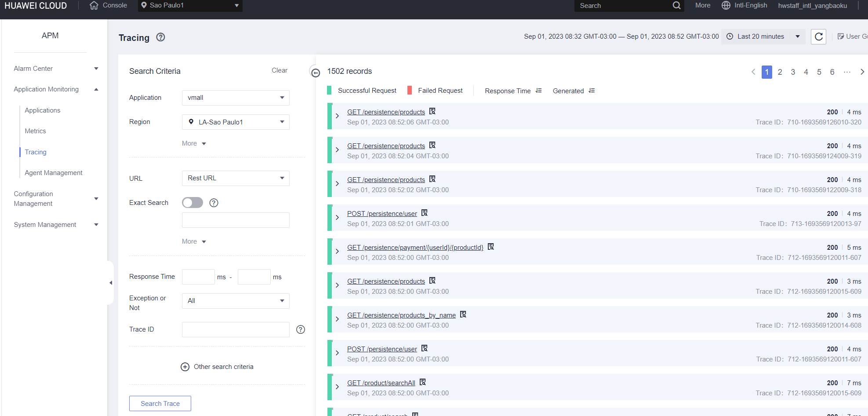
Task: Open the Application dropdown showing vmall
Action: click(x=236, y=98)
